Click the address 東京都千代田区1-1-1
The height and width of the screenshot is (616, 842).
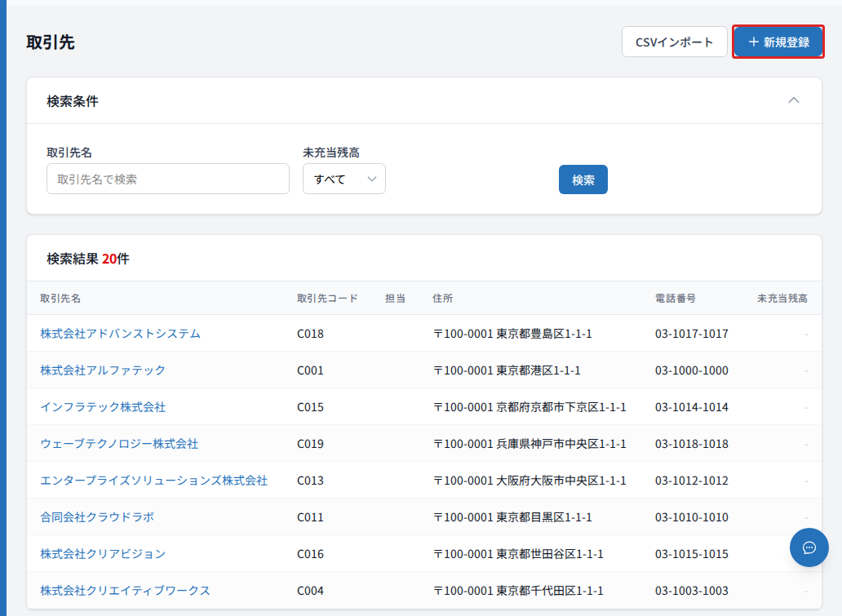(550, 590)
